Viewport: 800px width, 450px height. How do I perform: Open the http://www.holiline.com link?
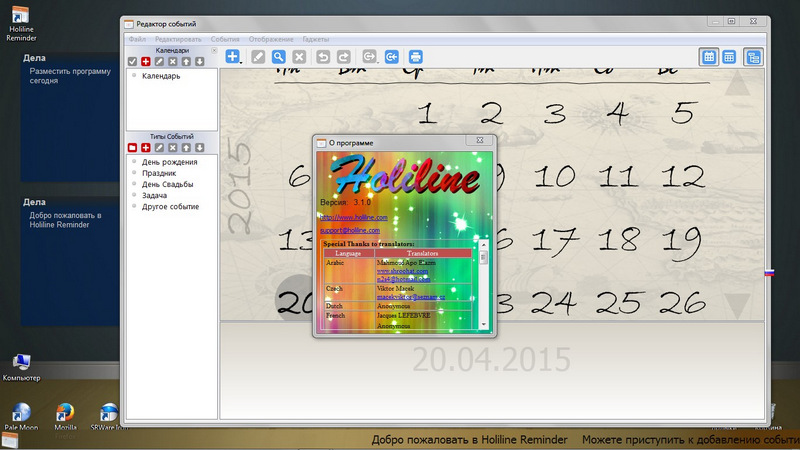point(354,217)
